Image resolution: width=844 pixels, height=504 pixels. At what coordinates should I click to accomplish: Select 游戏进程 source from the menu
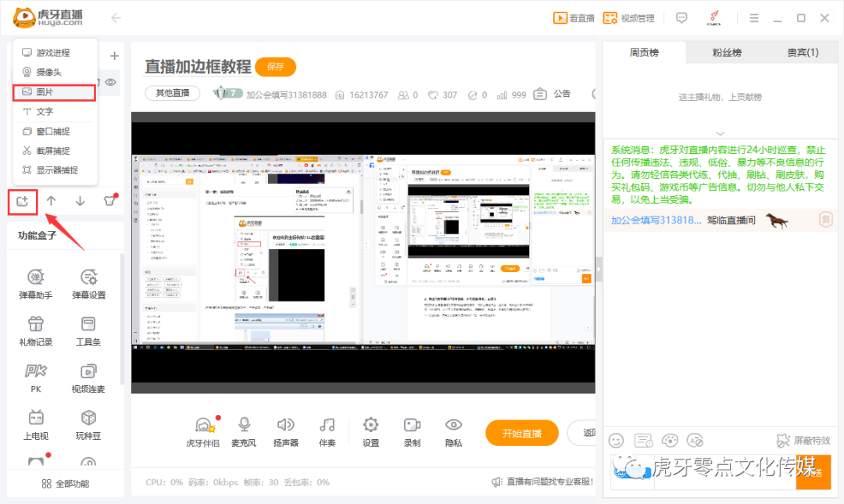click(54, 53)
